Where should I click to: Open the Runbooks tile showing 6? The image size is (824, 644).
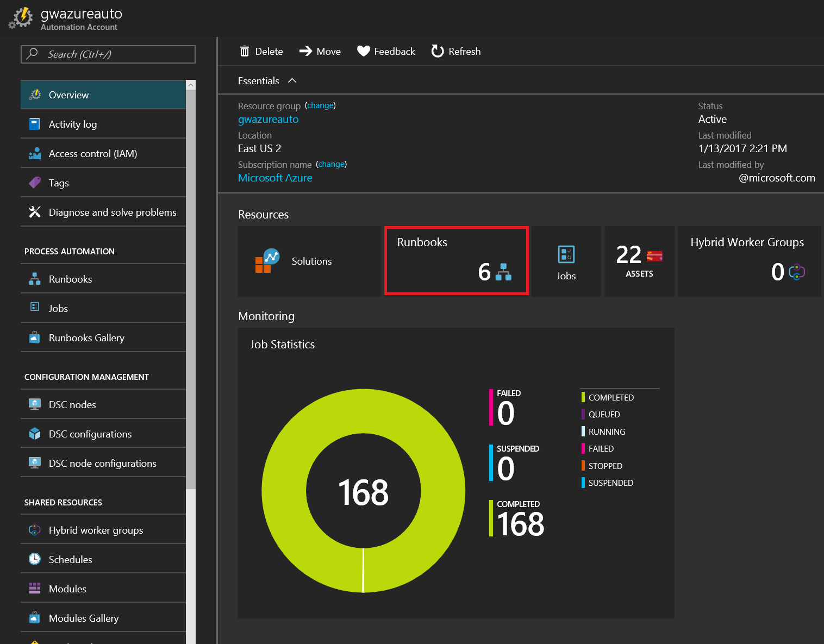tap(456, 261)
